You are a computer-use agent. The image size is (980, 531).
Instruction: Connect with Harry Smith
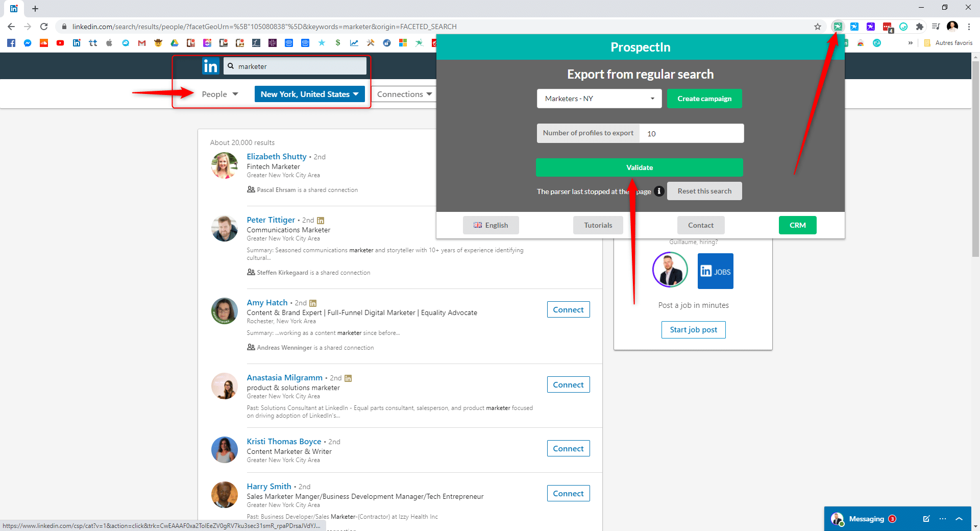coord(568,493)
